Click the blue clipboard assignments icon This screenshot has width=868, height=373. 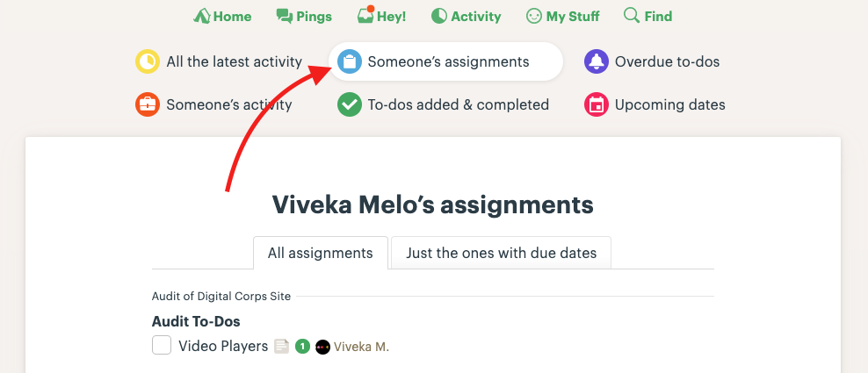tap(350, 62)
